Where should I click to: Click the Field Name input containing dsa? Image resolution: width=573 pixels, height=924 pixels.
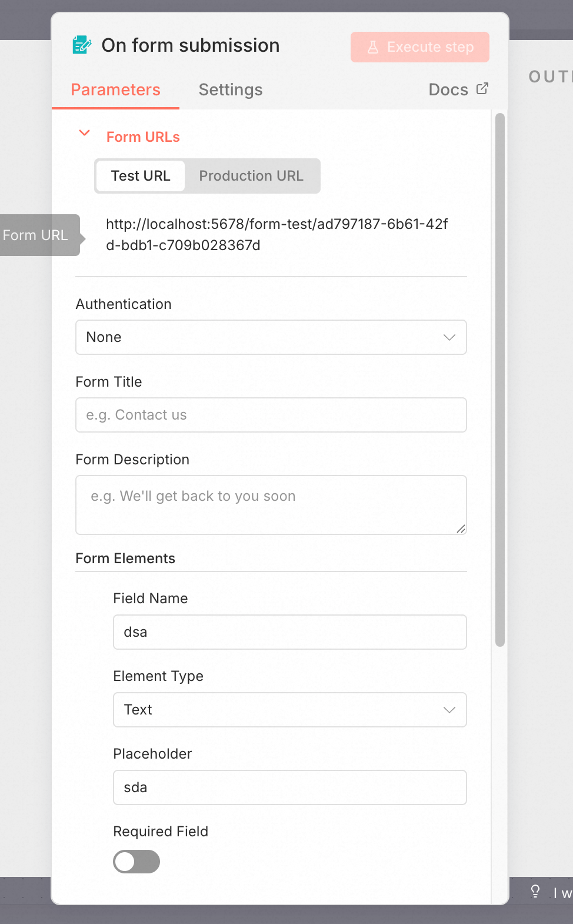(290, 632)
